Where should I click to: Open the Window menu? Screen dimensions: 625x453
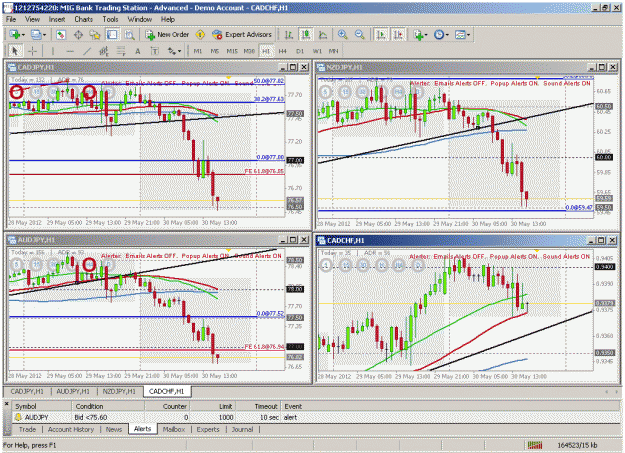click(140, 19)
